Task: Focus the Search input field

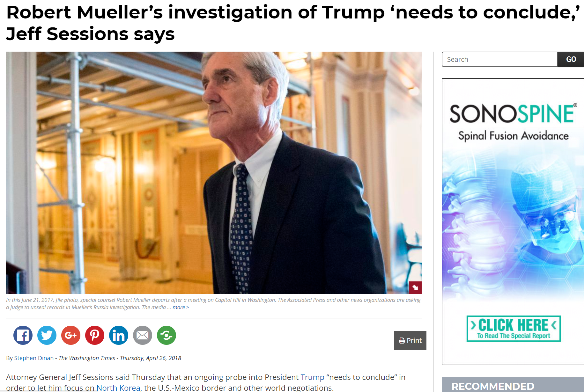Action: pyautogui.click(x=499, y=59)
